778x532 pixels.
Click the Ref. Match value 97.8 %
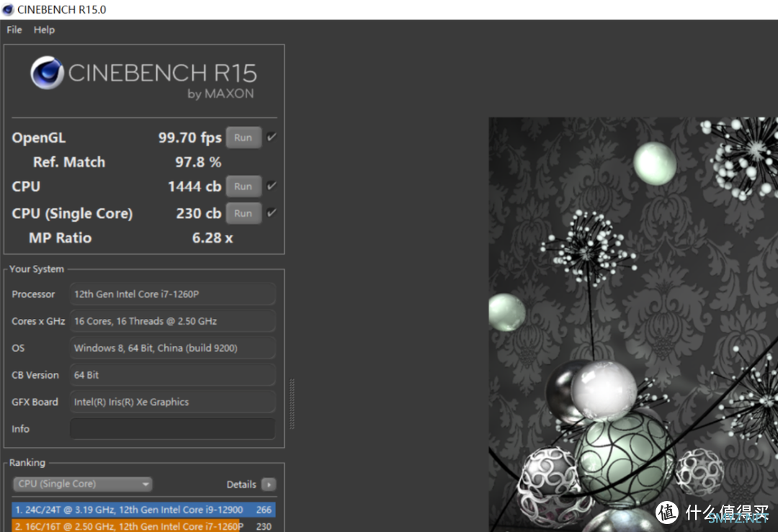point(198,162)
